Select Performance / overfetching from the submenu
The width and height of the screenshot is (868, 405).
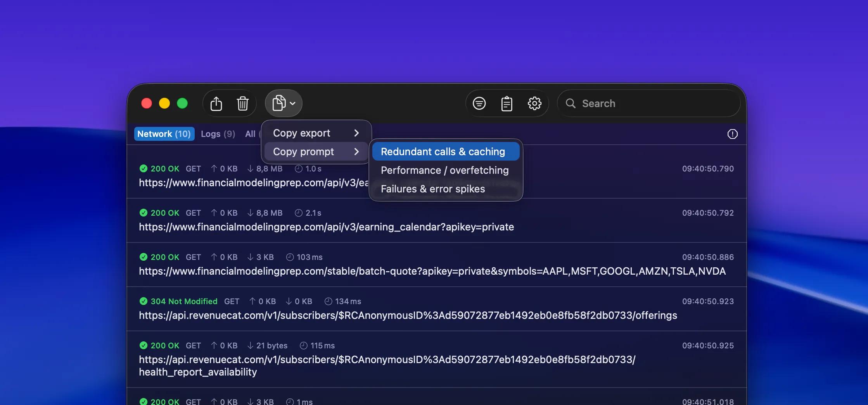[444, 170]
